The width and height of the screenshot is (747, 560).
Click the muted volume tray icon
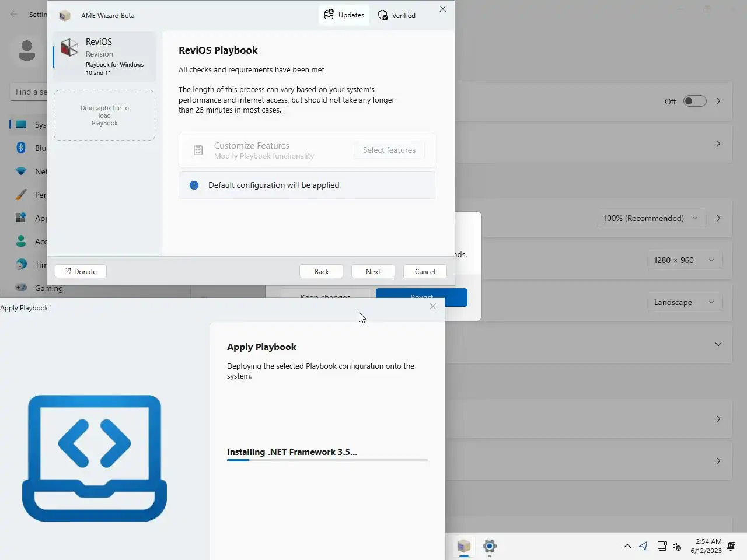click(677, 546)
